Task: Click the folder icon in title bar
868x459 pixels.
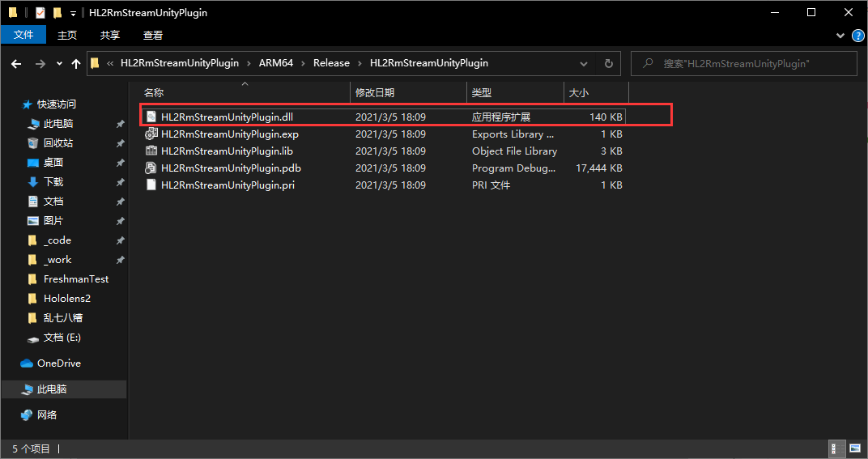Action: pyautogui.click(x=12, y=12)
